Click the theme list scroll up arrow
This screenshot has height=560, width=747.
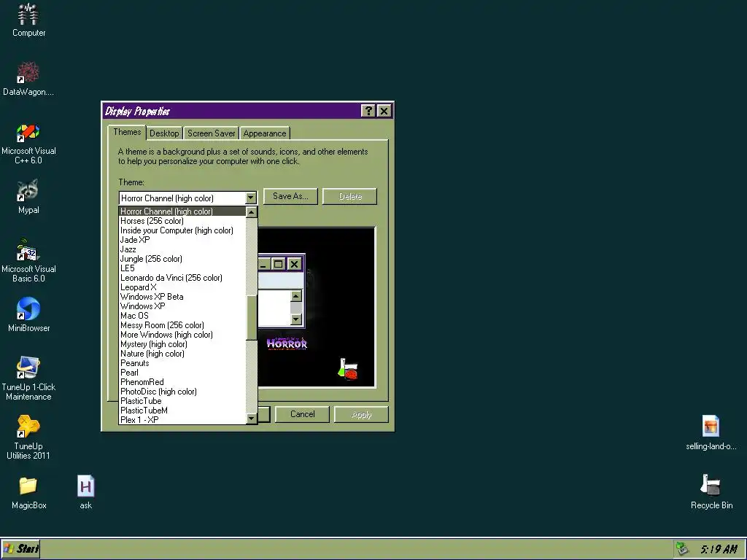(252, 212)
